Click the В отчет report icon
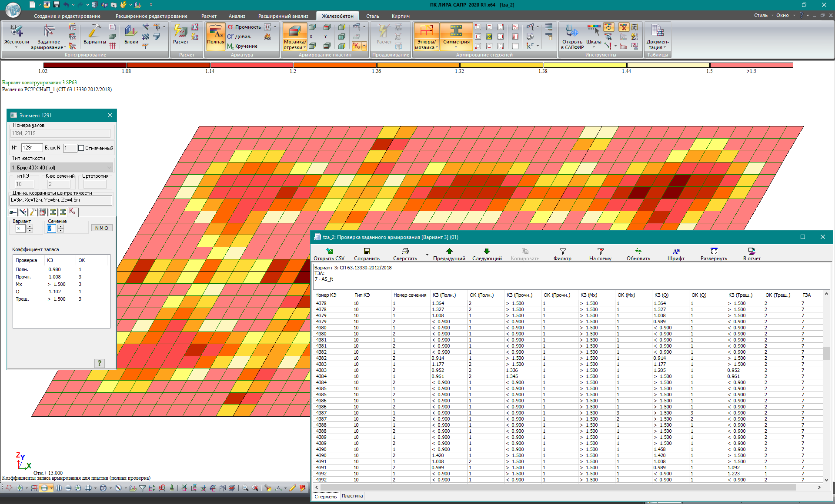Viewport: 835px width, 504px height. (x=751, y=251)
